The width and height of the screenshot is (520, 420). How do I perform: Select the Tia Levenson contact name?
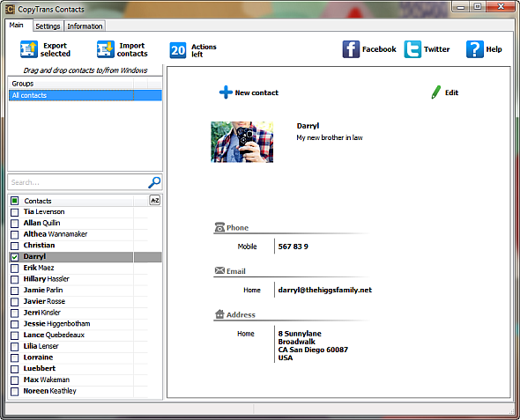coord(44,211)
